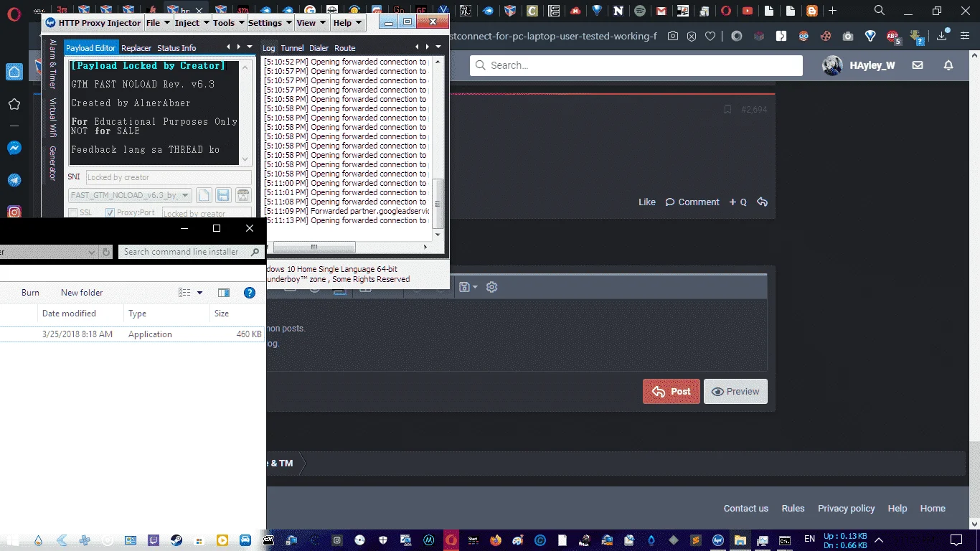Toggle preview pane icon in Explorer
The image size is (980, 551).
(x=224, y=293)
